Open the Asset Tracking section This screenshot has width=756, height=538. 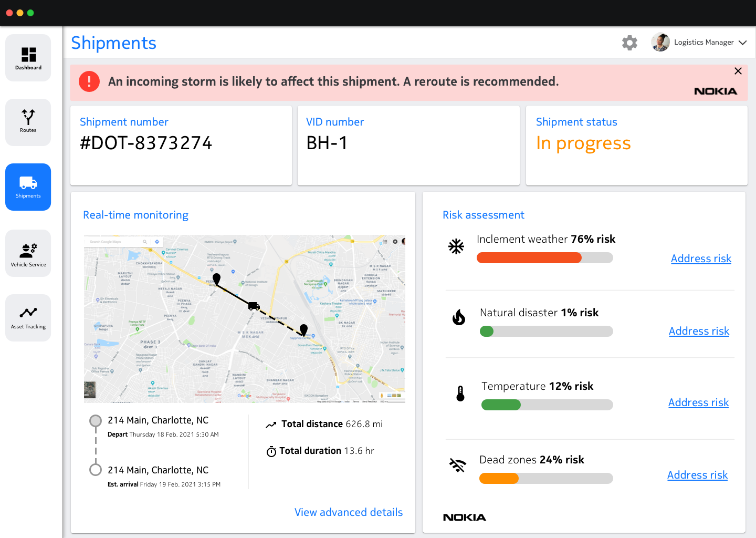pyautogui.click(x=28, y=318)
